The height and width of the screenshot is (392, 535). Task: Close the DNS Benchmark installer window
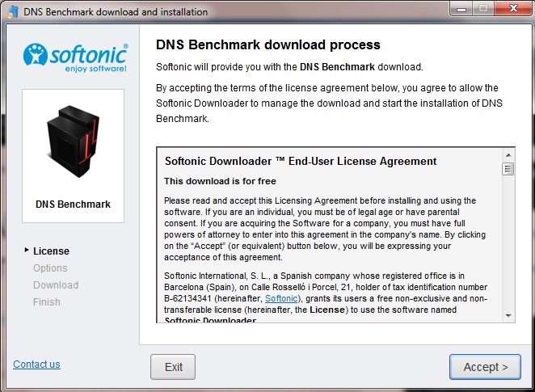pyautogui.click(x=513, y=9)
